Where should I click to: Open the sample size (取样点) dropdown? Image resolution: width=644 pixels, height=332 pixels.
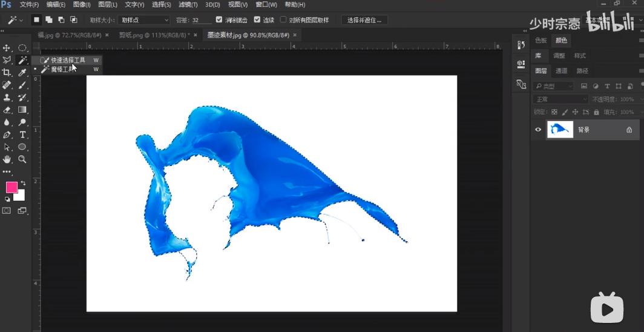(x=144, y=20)
